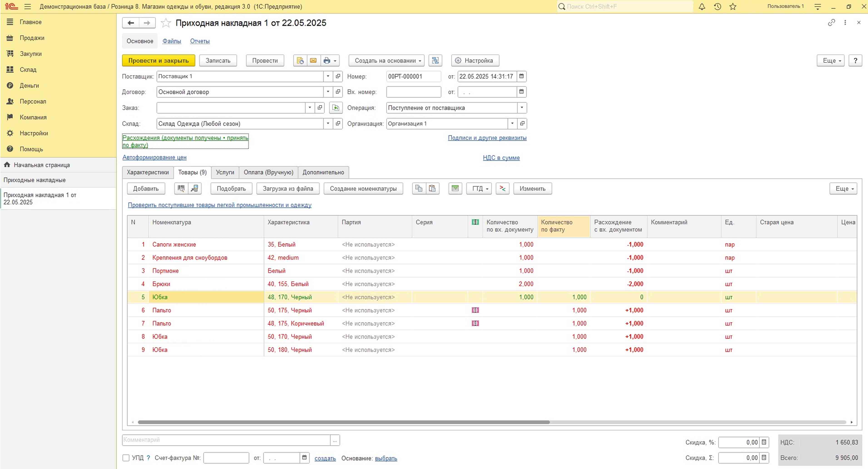Open the history clock icon
This screenshot has height=469, width=868.
click(717, 6)
